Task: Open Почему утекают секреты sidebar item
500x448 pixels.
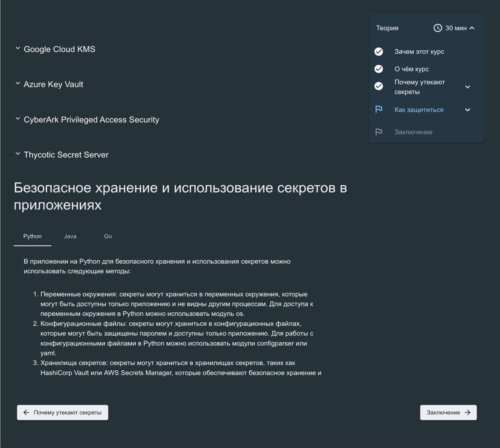Action: (x=419, y=87)
